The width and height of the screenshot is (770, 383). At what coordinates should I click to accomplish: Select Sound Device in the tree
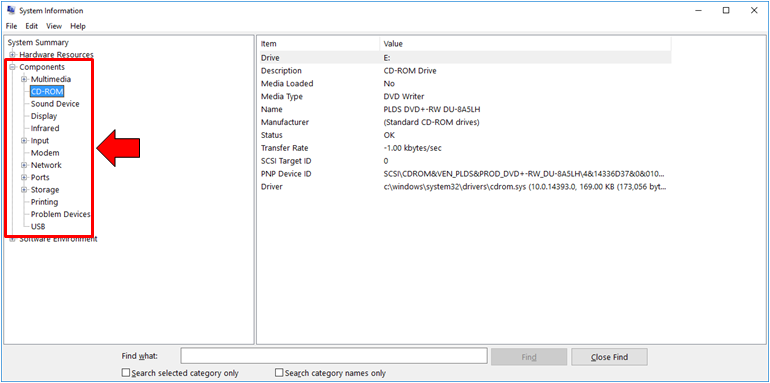pyautogui.click(x=55, y=104)
